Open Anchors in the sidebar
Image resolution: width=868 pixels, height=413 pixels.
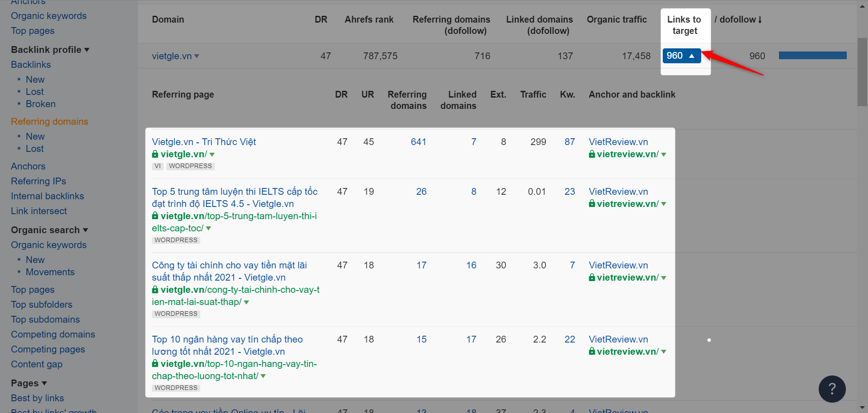pyautogui.click(x=28, y=166)
